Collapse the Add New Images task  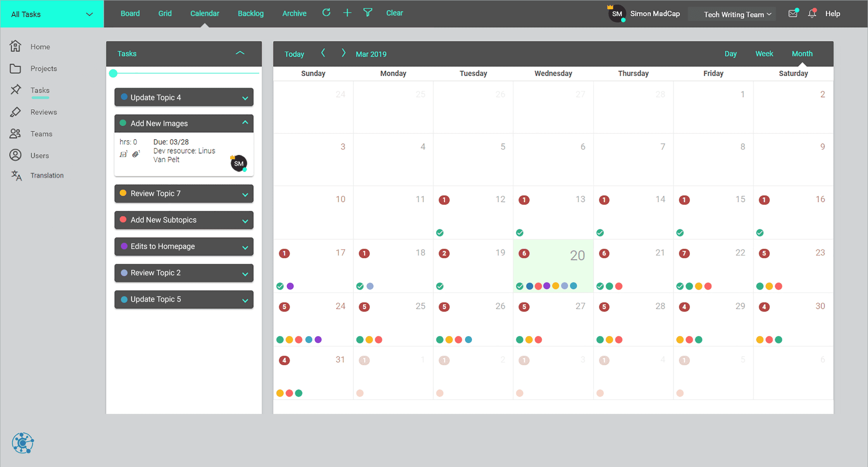tap(245, 122)
